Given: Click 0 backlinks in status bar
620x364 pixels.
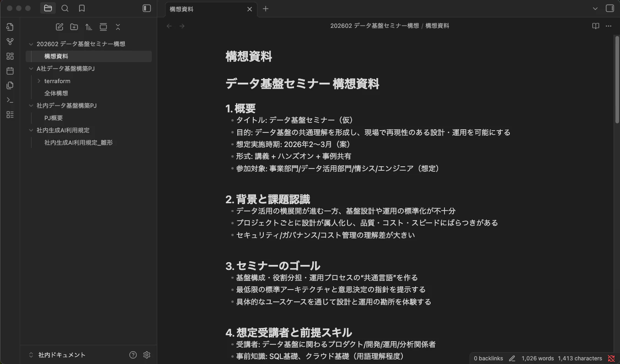Looking at the screenshot, I should (488, 359).
